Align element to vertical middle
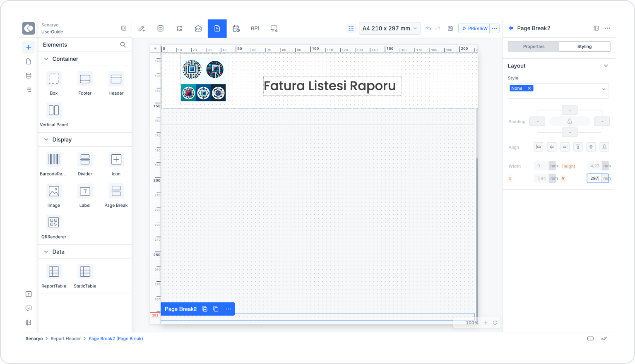 (x=591, y=147)
